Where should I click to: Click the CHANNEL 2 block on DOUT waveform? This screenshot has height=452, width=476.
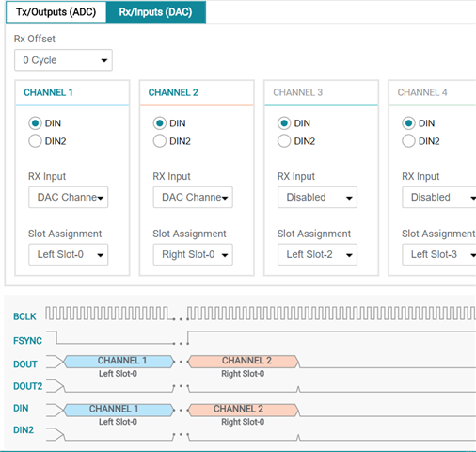tap(243, 362)
